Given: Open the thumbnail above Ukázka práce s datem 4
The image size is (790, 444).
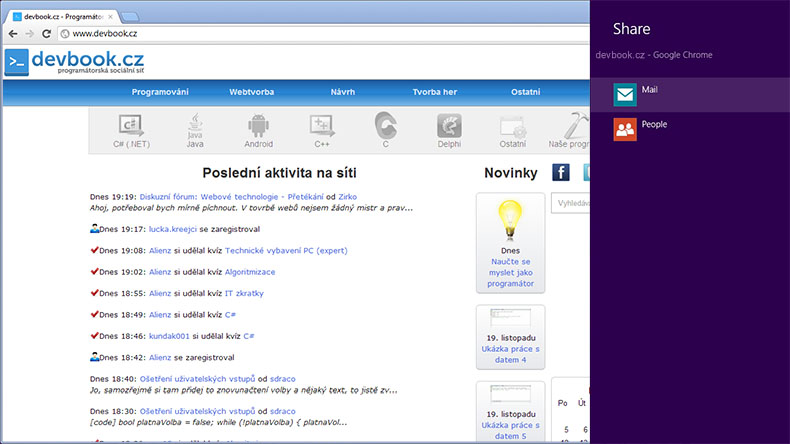Looking at the screenshot, I should click(510, 319).
